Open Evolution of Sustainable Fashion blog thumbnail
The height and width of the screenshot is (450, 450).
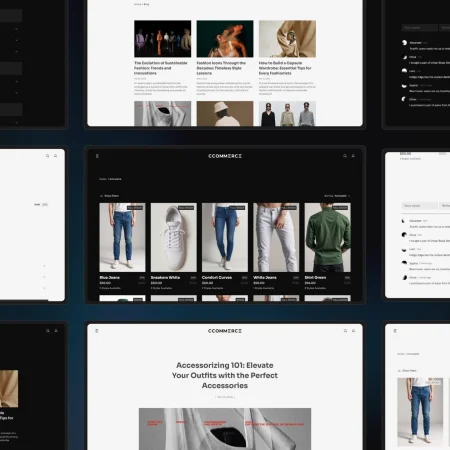click(163, 39)
